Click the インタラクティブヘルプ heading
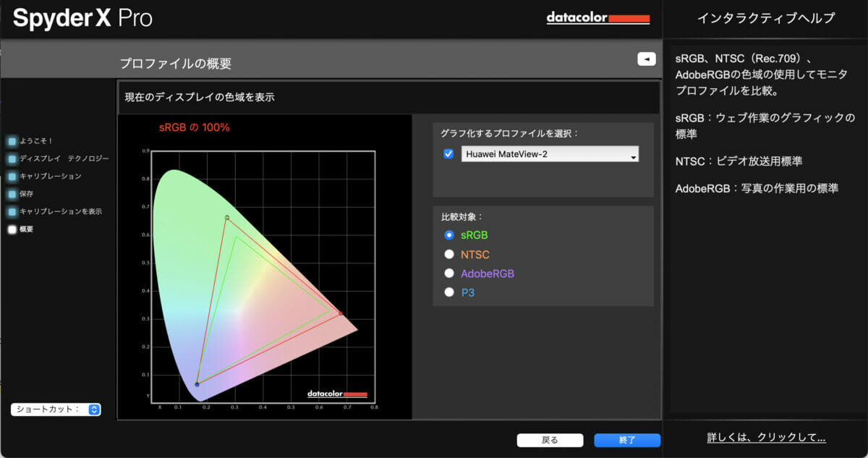 click(766, 18)
